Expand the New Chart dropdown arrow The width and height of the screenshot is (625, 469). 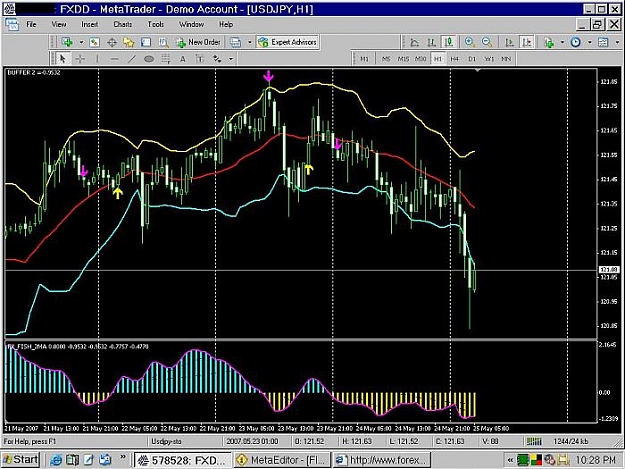[x=81, y=42]
